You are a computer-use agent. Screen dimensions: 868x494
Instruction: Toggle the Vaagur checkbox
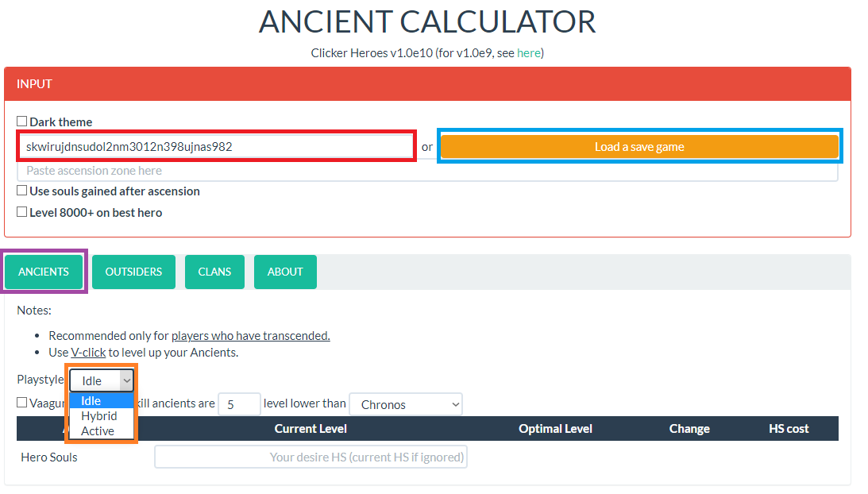pyautogui.click(x=22, y=403)
